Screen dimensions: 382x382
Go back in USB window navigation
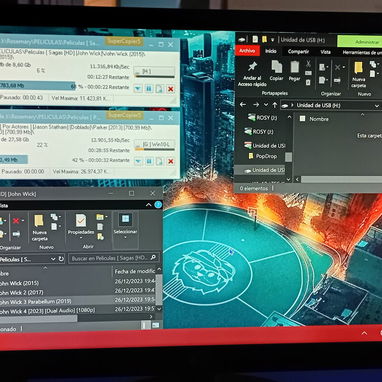coord(243,105)
